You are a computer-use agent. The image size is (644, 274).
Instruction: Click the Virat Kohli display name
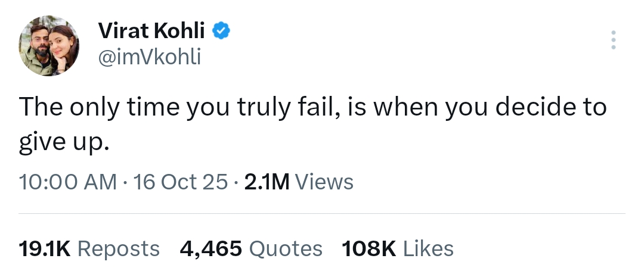151,30
